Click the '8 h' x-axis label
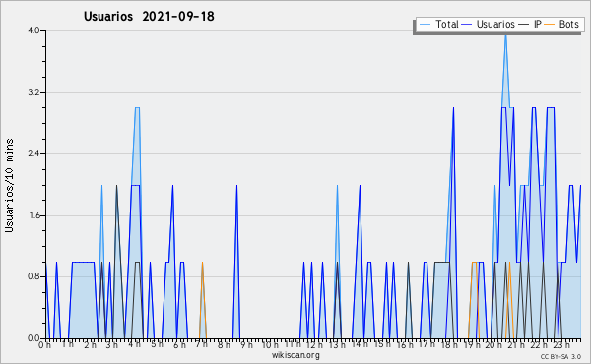Viewport: 591px width, 364px height. [x=224, y=345]
